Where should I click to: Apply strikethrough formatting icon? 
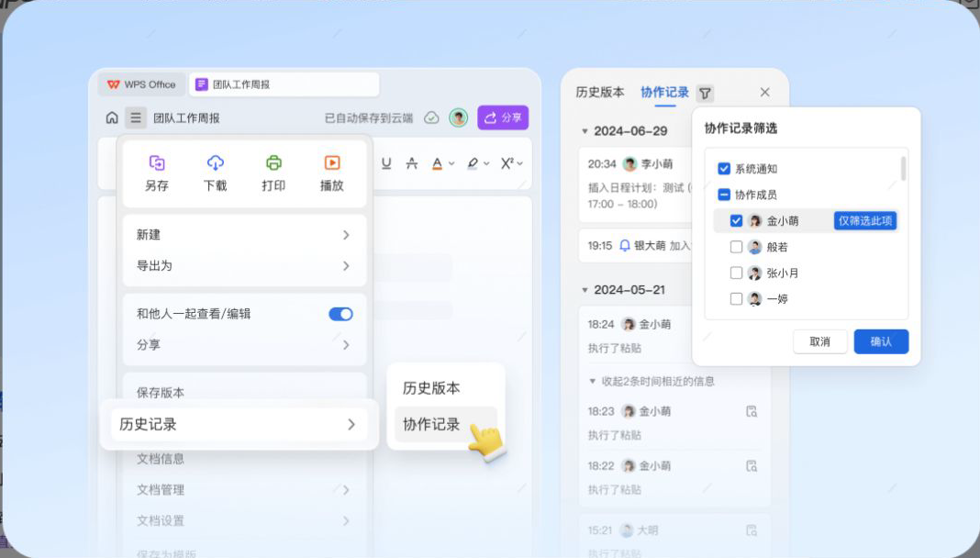pyautogui.click(x=411, y=163)
